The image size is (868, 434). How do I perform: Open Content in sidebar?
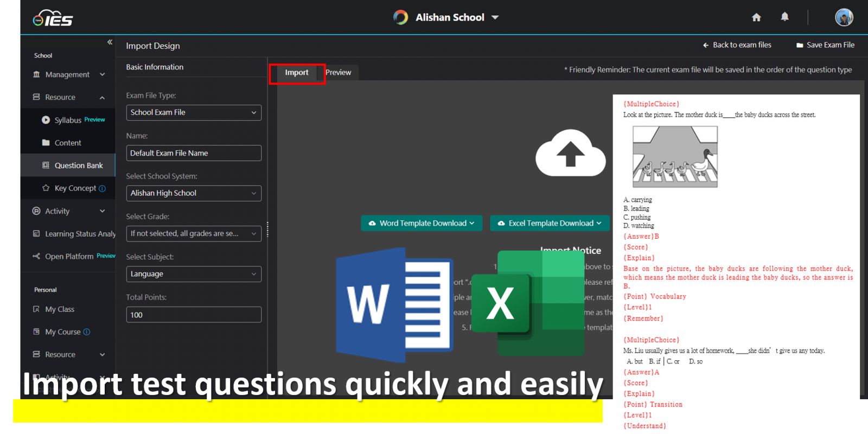[x=68, y=143]
